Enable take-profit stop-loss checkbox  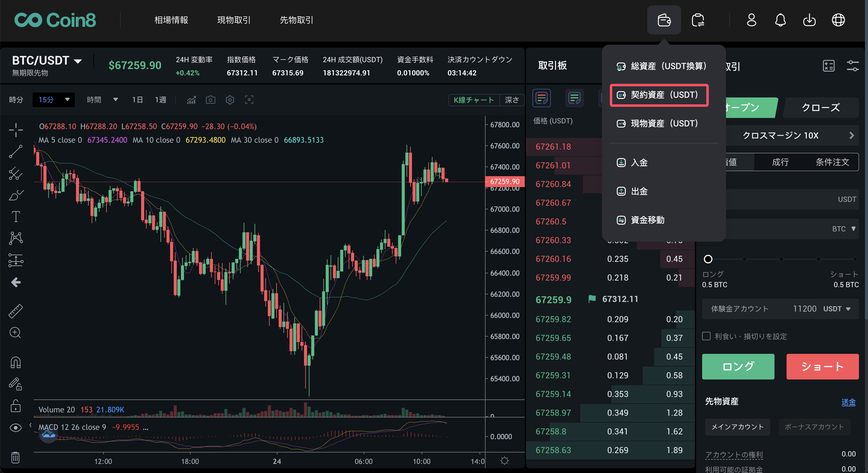tap(706, 336)
